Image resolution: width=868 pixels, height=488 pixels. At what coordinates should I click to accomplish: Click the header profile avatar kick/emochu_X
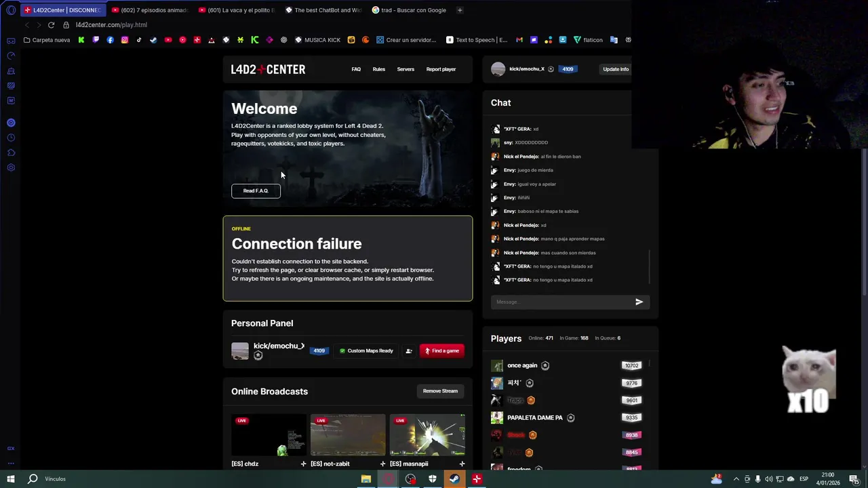[x=498, y=69]
